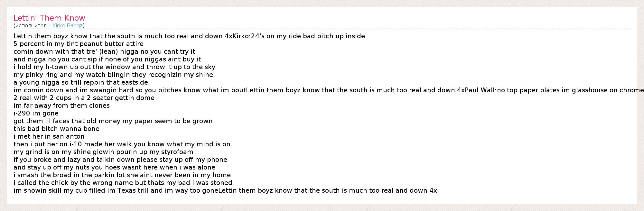Click the 'and stay up off' lyric line

pyautogui.click(x=114, y=167)
